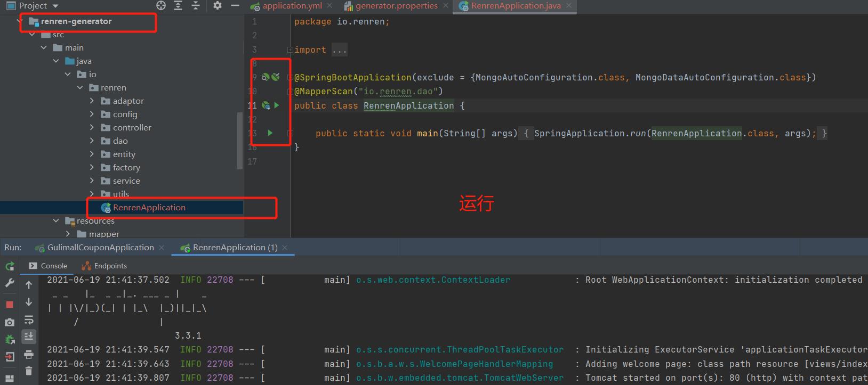Viewport: 868px width, 385px height.
Task: Click run arrow beside RenrenApplication class line
Action: pos(277,105)
